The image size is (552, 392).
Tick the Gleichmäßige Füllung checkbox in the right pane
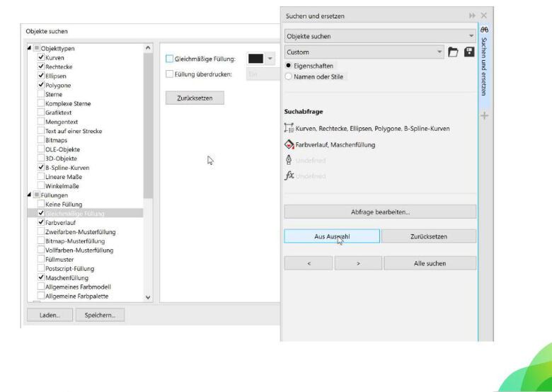(169, 59)
